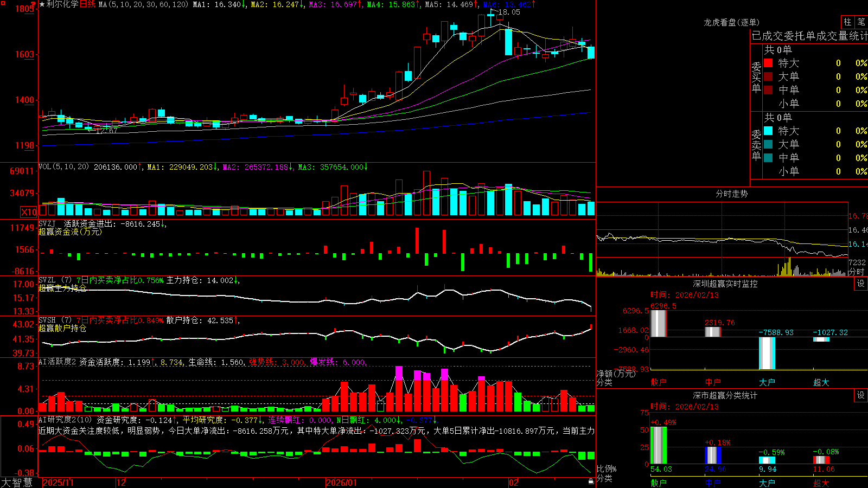Click the 已成交委托单成交量统计 header
The image size is (868, 488).
pyautogui.click(x=809, y=36)
